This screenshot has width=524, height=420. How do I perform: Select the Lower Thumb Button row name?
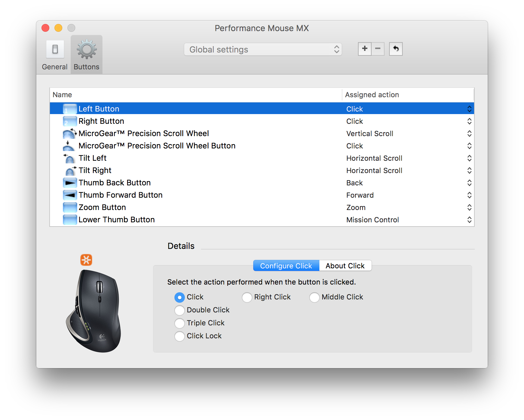tap(117, 220)
